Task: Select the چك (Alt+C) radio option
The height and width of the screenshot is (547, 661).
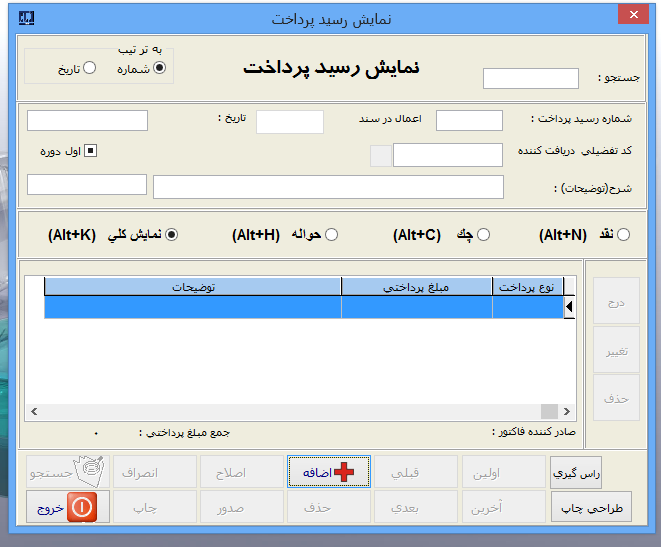Action: pyautogui.click(x=484, y=235)
